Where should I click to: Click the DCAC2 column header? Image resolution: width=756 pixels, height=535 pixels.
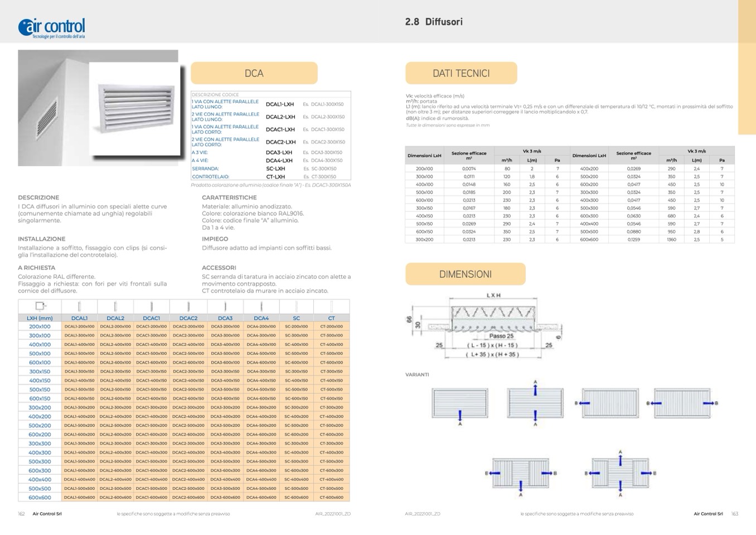click(x=188, y=318)
